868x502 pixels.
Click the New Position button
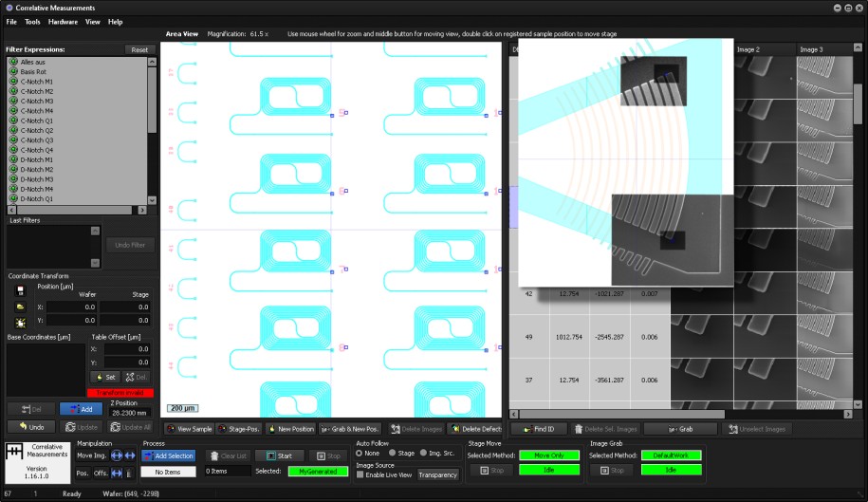click(x=290, y=428)
